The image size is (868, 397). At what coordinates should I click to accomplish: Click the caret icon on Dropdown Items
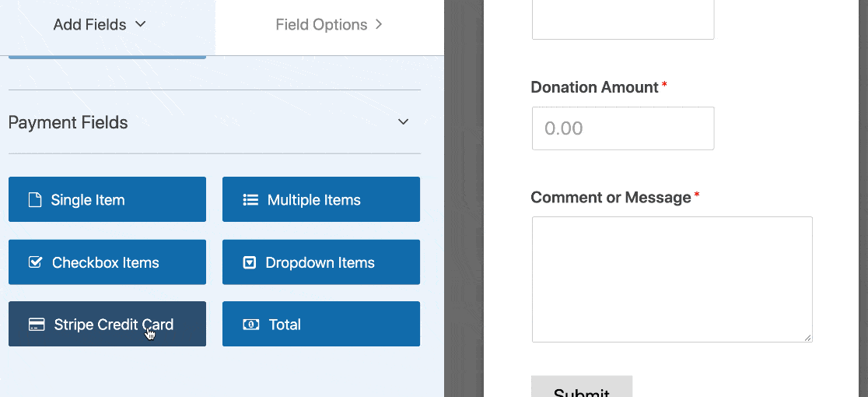[x=250, y=263]
